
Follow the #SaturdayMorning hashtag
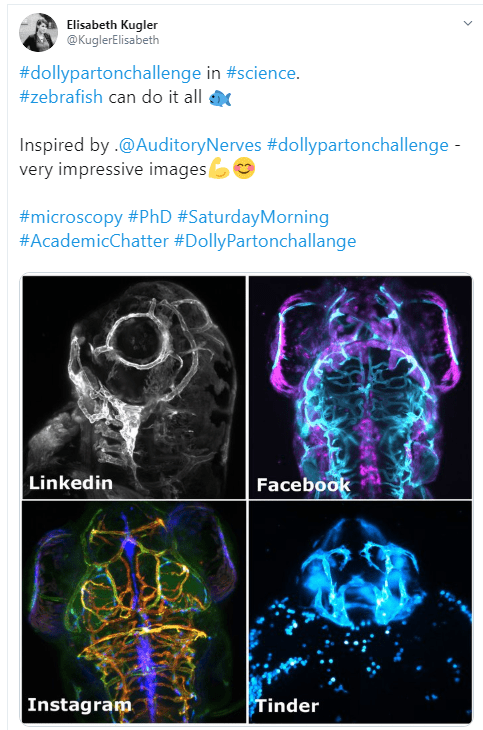click(253, 217)
